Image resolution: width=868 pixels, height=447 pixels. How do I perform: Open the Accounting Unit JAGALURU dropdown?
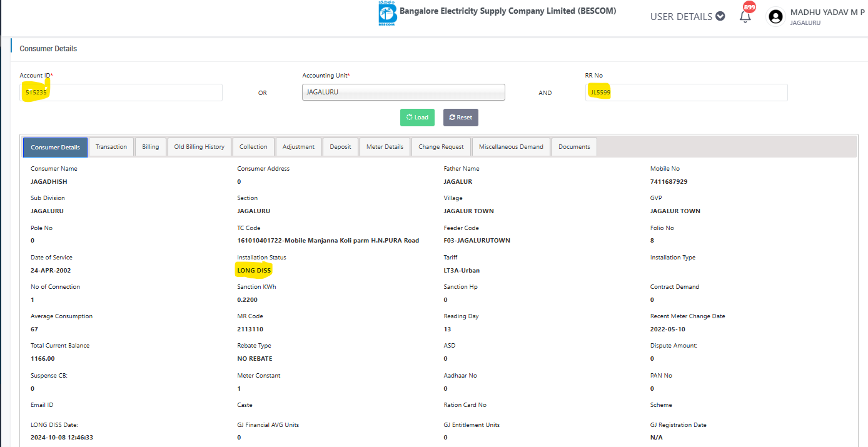(x=403, y=93)
